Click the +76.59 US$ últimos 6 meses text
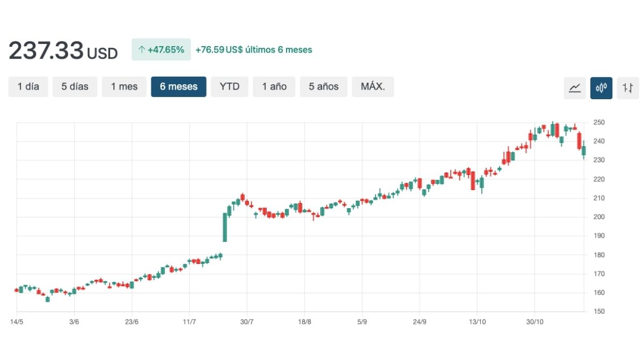Screen dimensions: 644x362 pyautogui.click(x=253, y=50)
